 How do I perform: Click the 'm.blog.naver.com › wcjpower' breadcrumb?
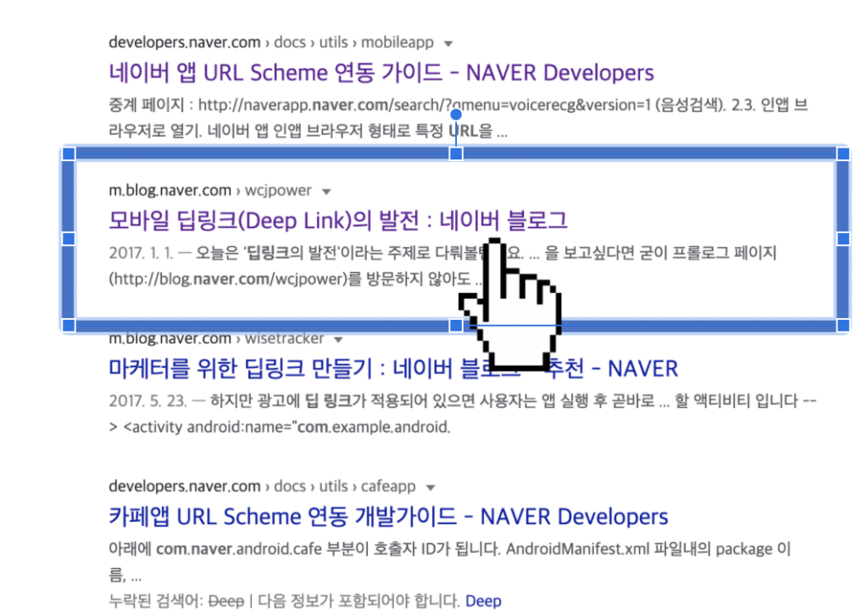point(210,191)
